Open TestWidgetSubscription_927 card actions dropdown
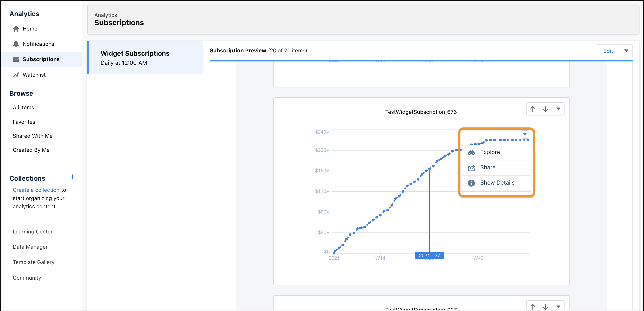 click(x=558, y=306)
